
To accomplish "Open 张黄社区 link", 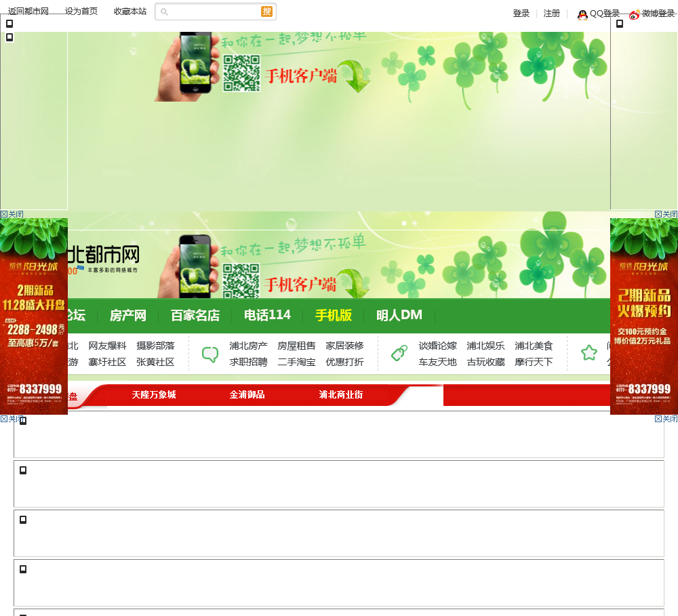I will 155,362.
